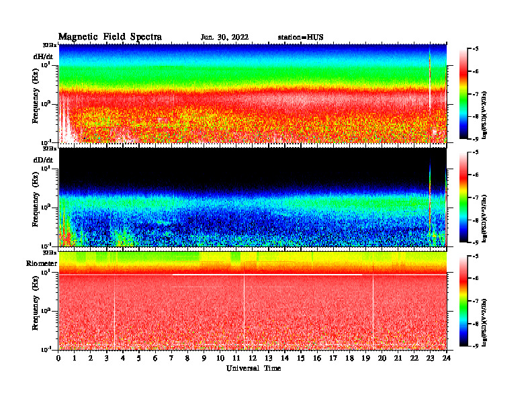Click hour tick label '8' on time axis
The width and height of the screenshot is (532, 411).
[187, 358]
